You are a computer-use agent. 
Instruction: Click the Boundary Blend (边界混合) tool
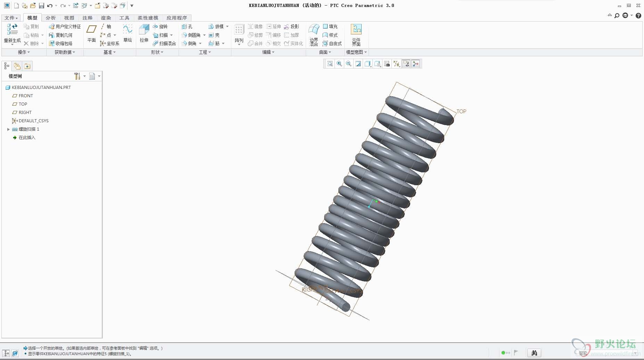coord(314,35)
